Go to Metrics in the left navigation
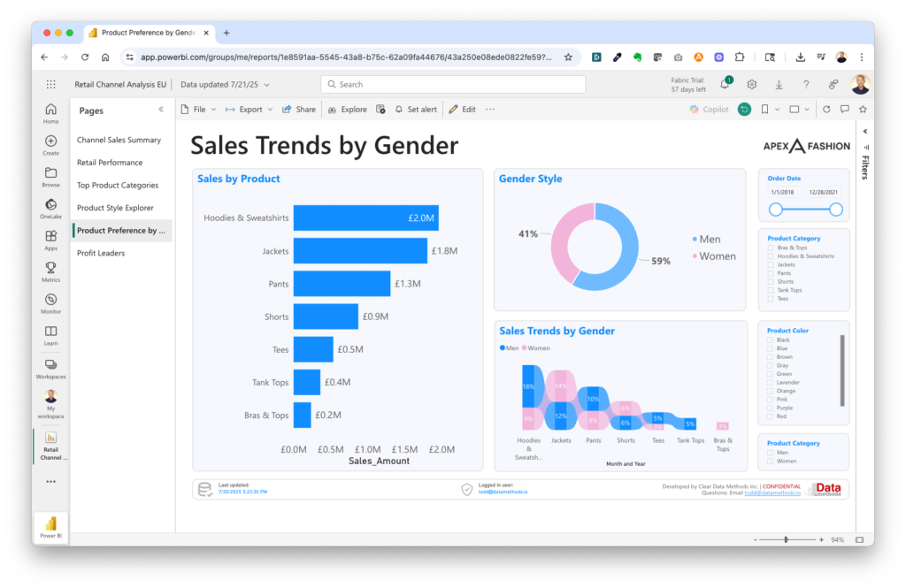This screenshot has height=588, width=906. click(50, 271)
